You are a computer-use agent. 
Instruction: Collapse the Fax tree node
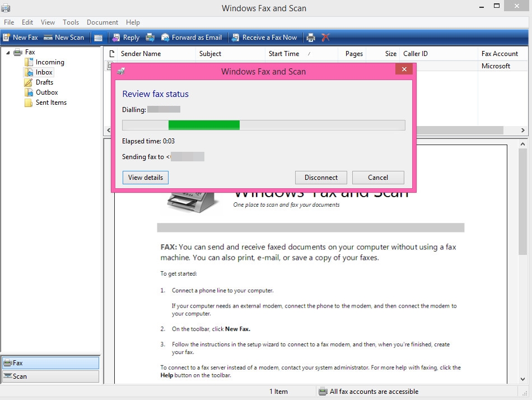tap(7, 52)
